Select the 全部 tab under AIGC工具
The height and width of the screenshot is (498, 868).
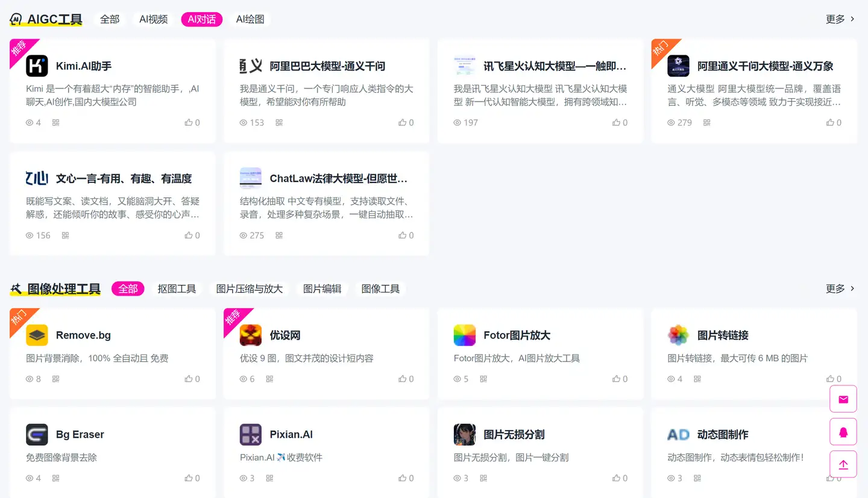(110, 19)
